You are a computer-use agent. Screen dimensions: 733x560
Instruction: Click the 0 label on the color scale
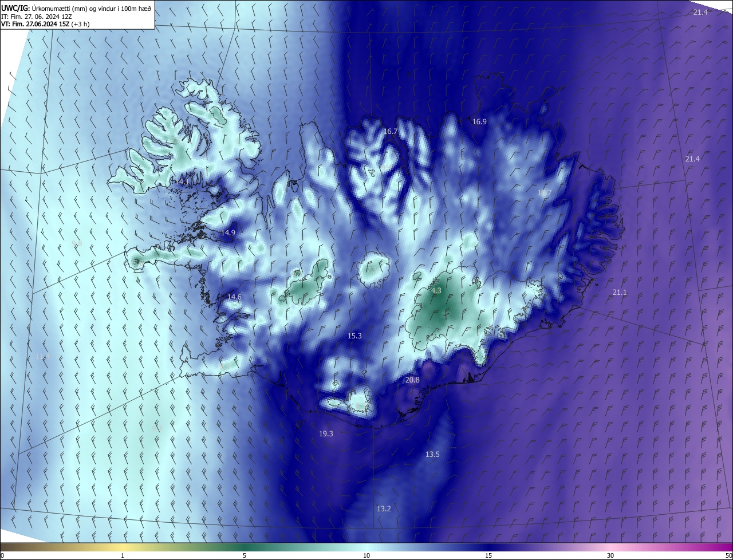pos(2,555)
